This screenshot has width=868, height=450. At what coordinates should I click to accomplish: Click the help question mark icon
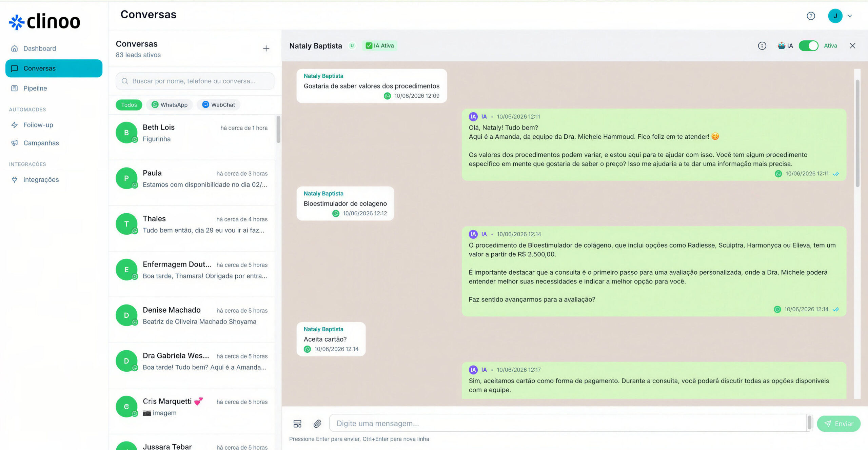(811, 16)
